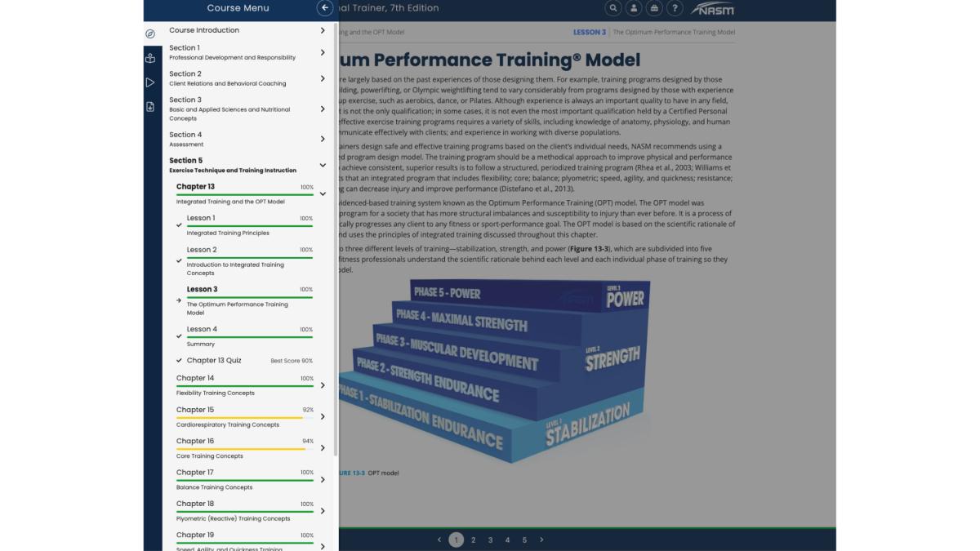Click the Lesson 1 completed checkmark
This screenshot has width=980, height=551.
pyautogui.click(x=179, y=225)
